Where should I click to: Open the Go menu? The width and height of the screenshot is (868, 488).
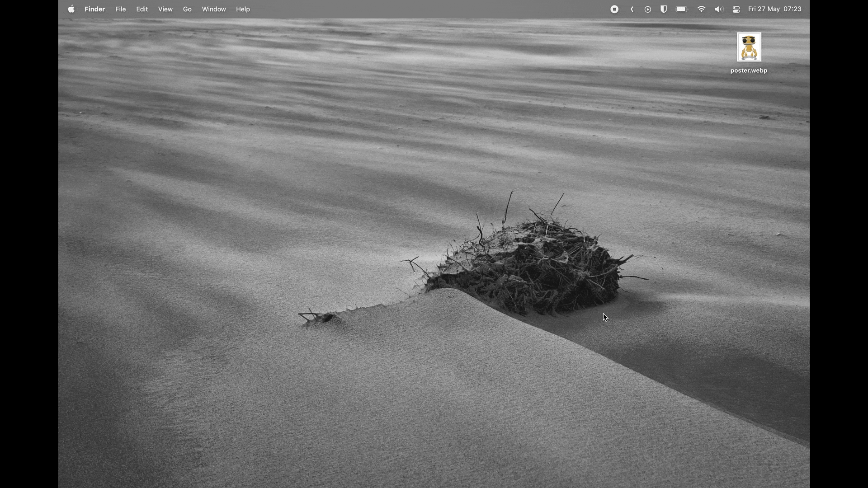pos(187,9)
